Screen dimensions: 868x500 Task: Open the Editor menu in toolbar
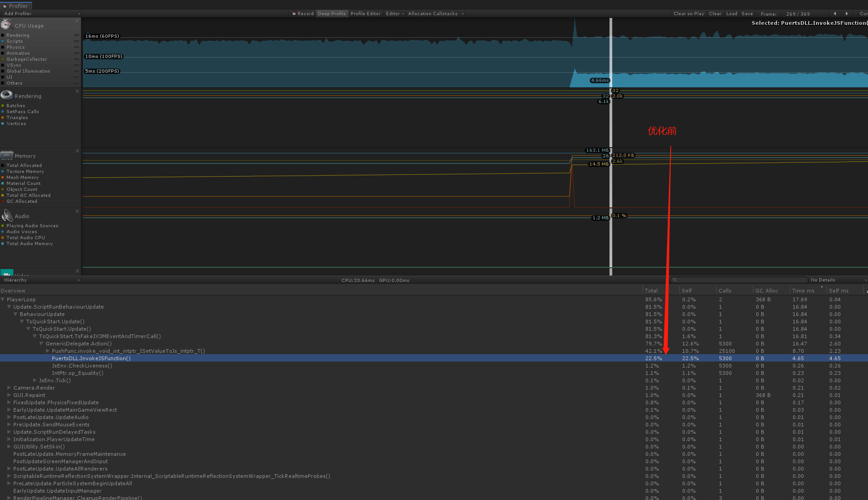[x=395, y=13]
